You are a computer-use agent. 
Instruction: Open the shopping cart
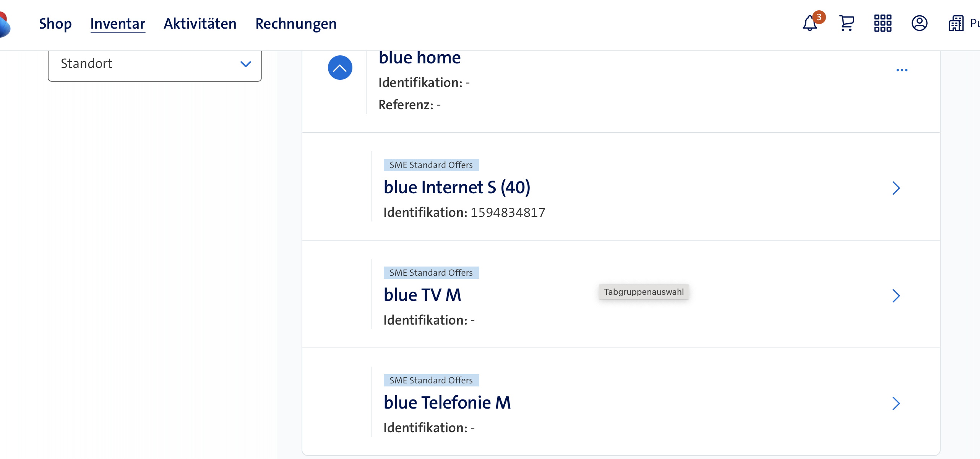point(846,24)
